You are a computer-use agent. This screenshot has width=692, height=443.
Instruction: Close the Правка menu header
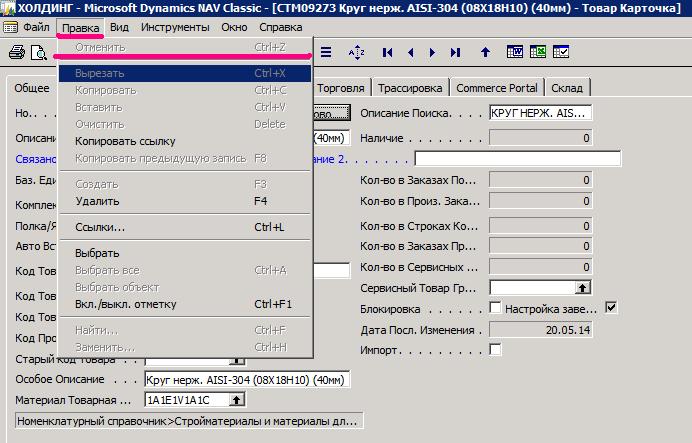(80, 28)
